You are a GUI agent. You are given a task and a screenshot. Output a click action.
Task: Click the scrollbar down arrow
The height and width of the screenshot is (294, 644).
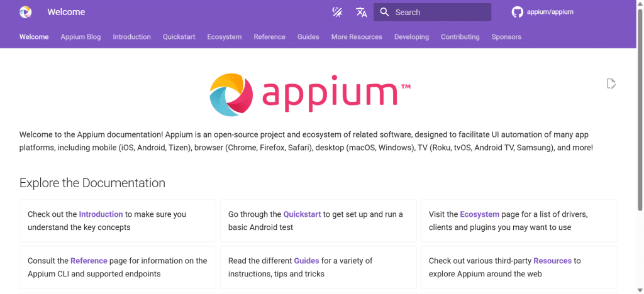640,290
